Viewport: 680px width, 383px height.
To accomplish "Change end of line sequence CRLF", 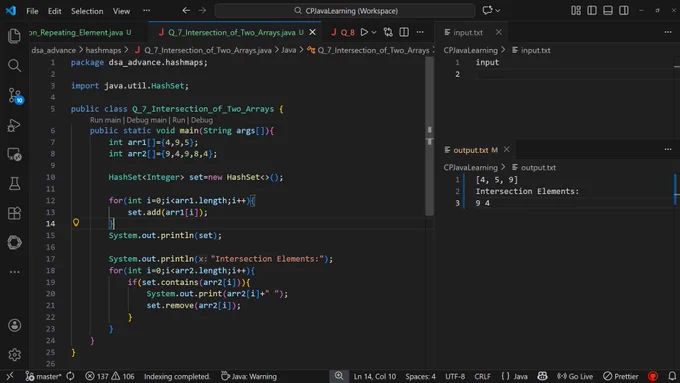I will [x=482, y=376].
